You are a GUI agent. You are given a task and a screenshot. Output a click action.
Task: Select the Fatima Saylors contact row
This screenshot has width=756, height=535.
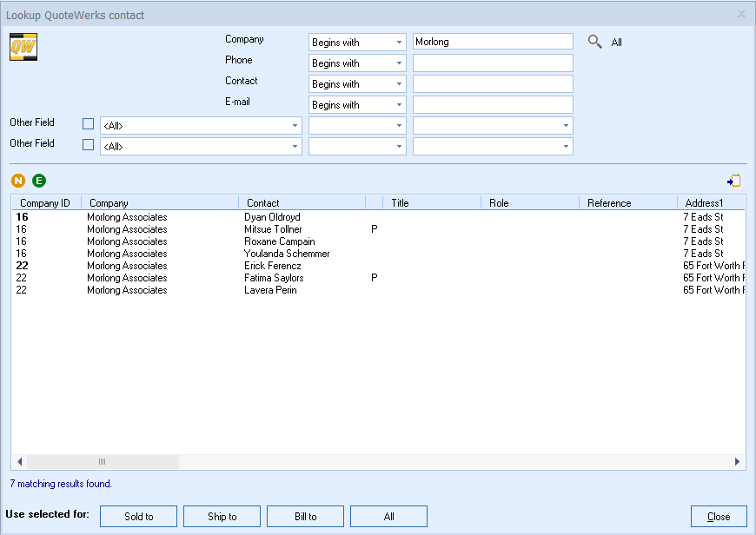[x=274, y=278]
